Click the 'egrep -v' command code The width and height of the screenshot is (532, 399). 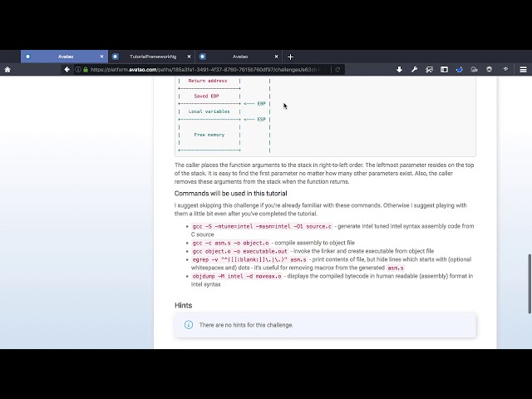249,259
